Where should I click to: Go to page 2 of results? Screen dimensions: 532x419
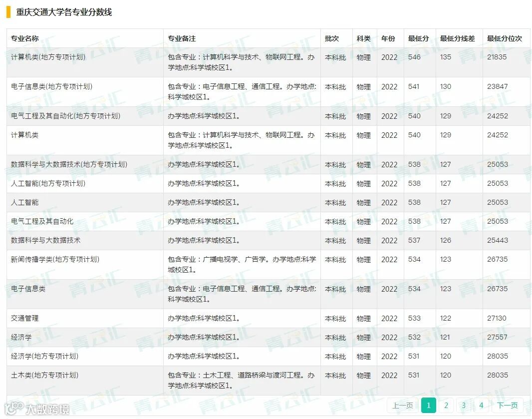(x=446, y=405)
